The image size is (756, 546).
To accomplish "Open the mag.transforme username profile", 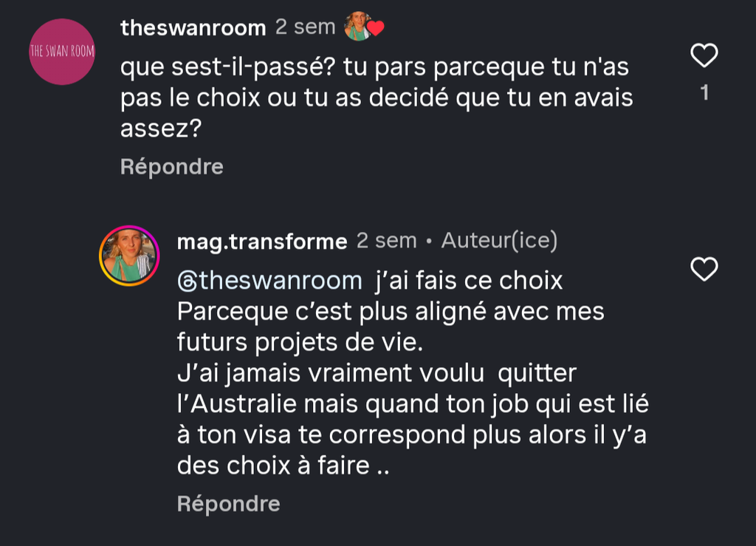I will point(262,241).
